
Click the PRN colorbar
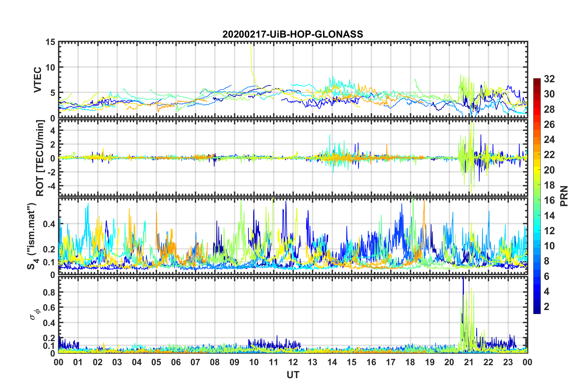point(537,196)
